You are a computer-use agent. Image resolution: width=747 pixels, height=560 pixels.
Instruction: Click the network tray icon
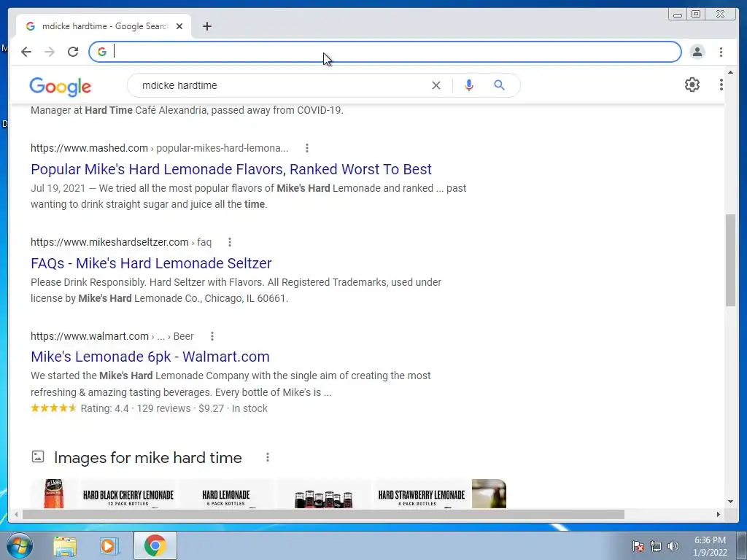(x=656, y=546)
